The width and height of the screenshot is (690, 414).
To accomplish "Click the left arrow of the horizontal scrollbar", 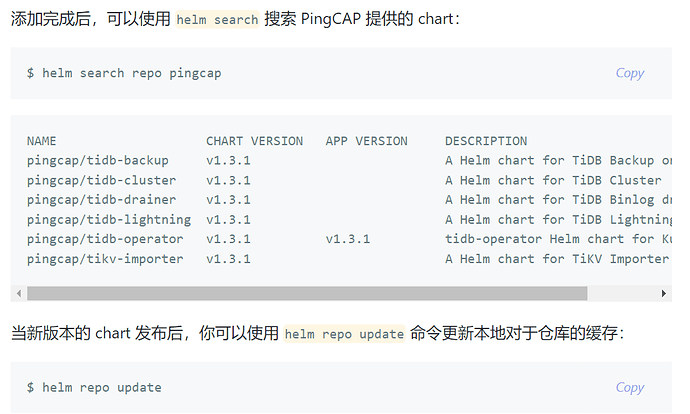I will coord(17,293).
